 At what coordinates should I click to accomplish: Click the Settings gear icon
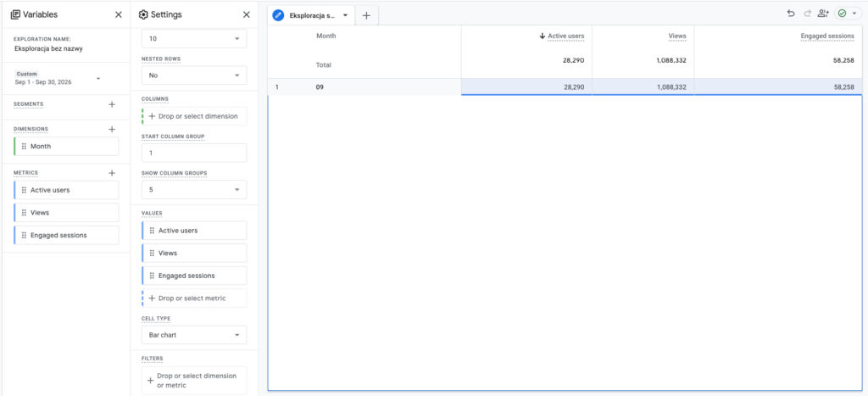click(143, 15)
